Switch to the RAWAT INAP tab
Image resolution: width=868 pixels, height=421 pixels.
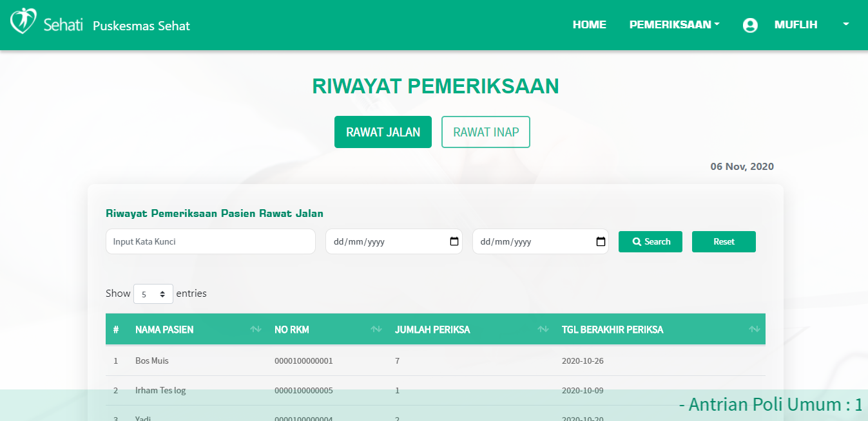[485, 132]
